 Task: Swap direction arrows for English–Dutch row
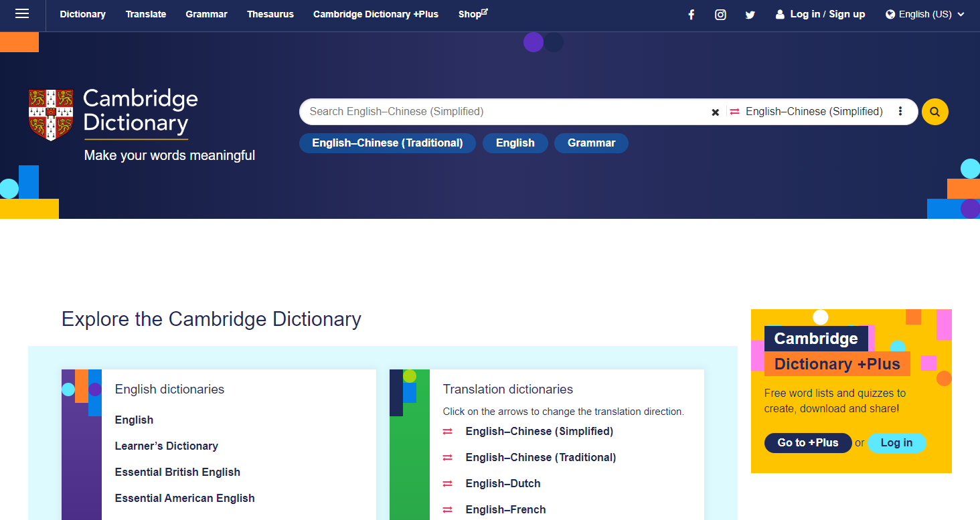(448, 484)
